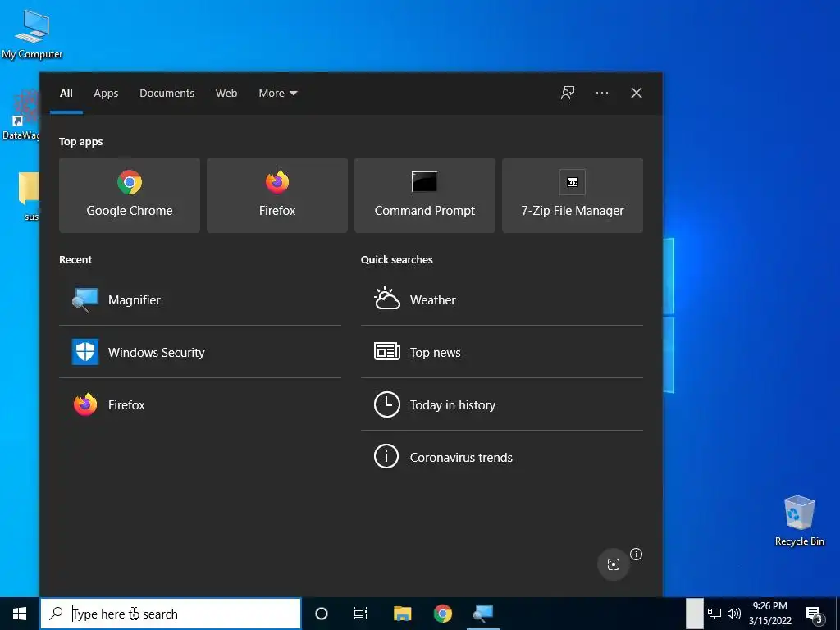Open Command Prompt tile
Image resolution: width=840 pixels, height=630 pixels.
425,195
